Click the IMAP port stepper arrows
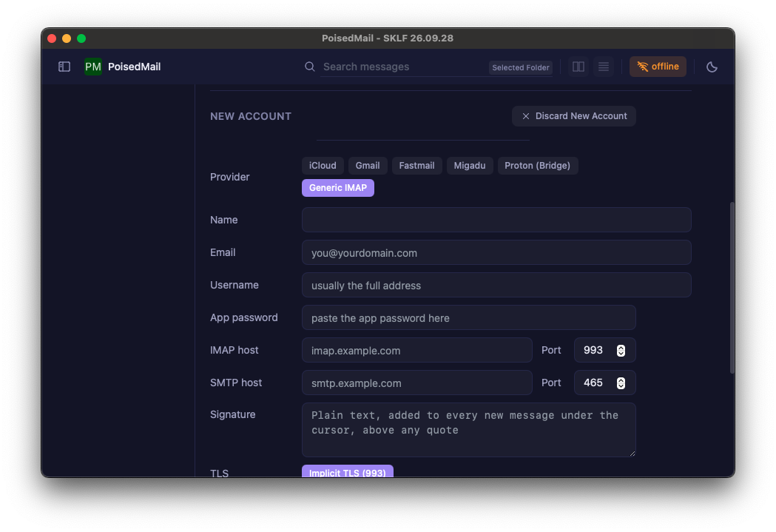776x532 pixels. coord(621,351)
